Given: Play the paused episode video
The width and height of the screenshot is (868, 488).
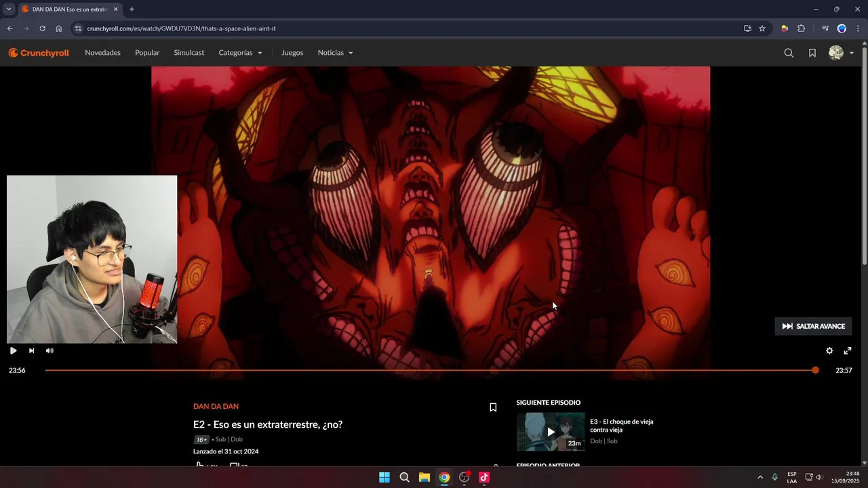Looking at the screenshot, I should pos(13,350).
